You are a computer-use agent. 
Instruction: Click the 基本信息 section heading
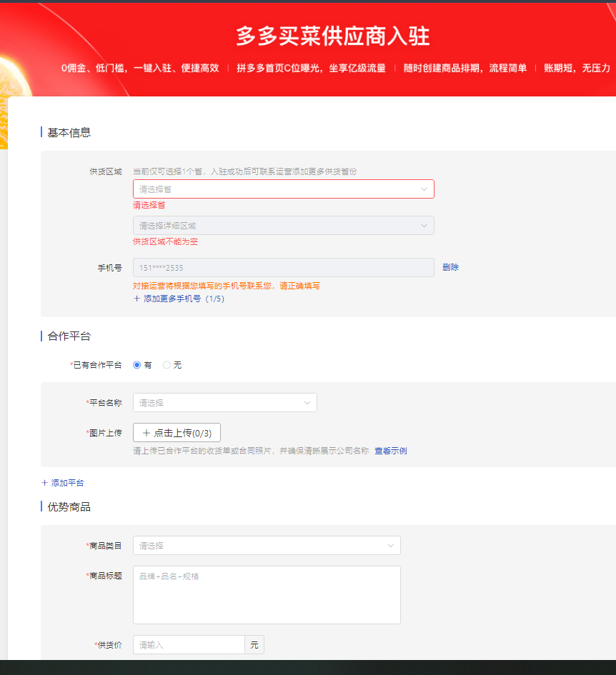(69, 133)
